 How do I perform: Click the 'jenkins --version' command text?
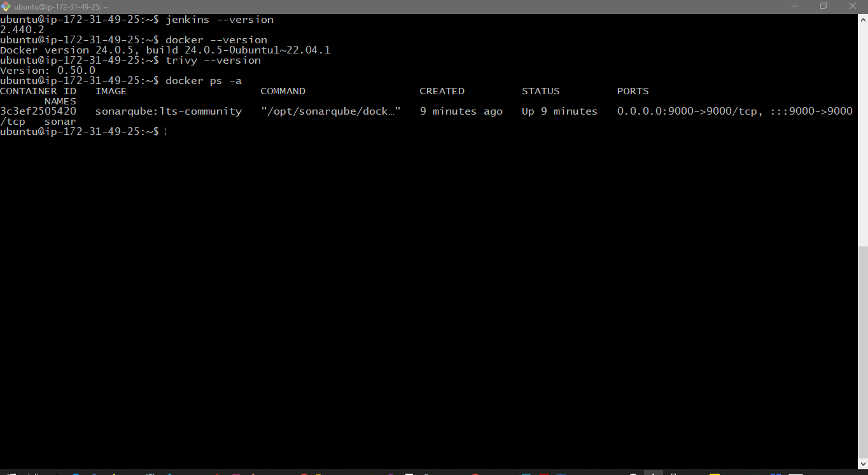point(220,20)
